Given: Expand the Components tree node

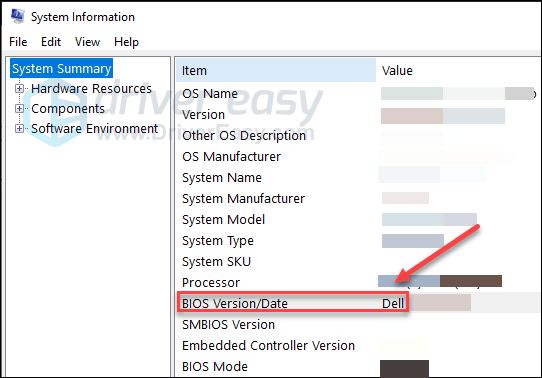Looking at the screenshot, I should coord(19,109).
